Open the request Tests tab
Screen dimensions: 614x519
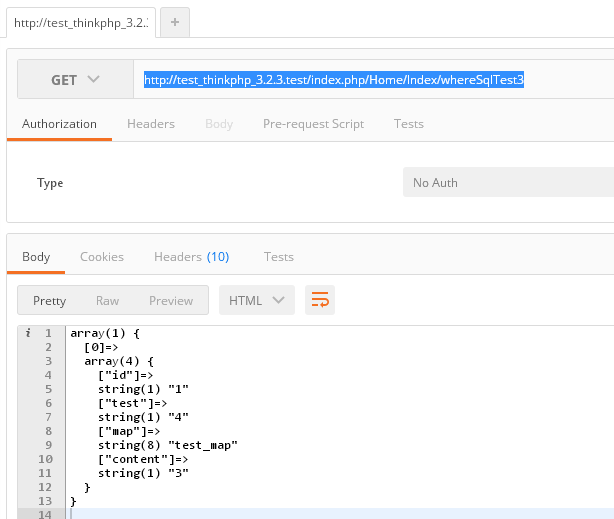[x=409, y=124]
